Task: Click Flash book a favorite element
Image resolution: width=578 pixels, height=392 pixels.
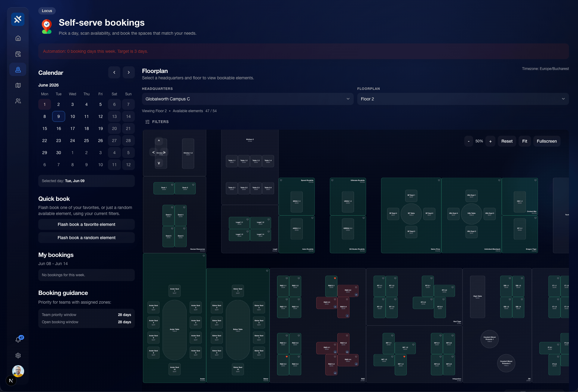Action: pos(87,224)
